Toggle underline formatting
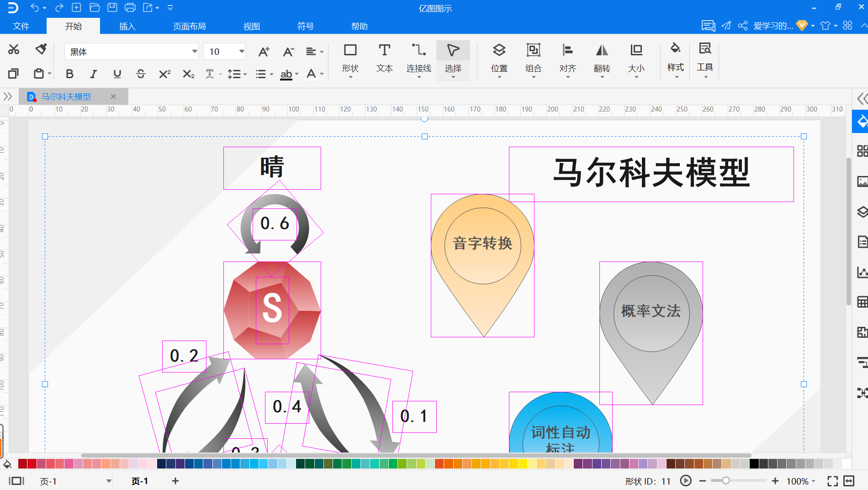This screenshot has width=868, height=490. [117, 74]
